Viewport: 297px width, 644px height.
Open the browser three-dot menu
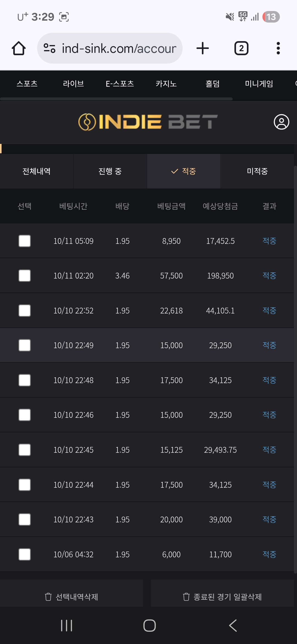[278, 48]
